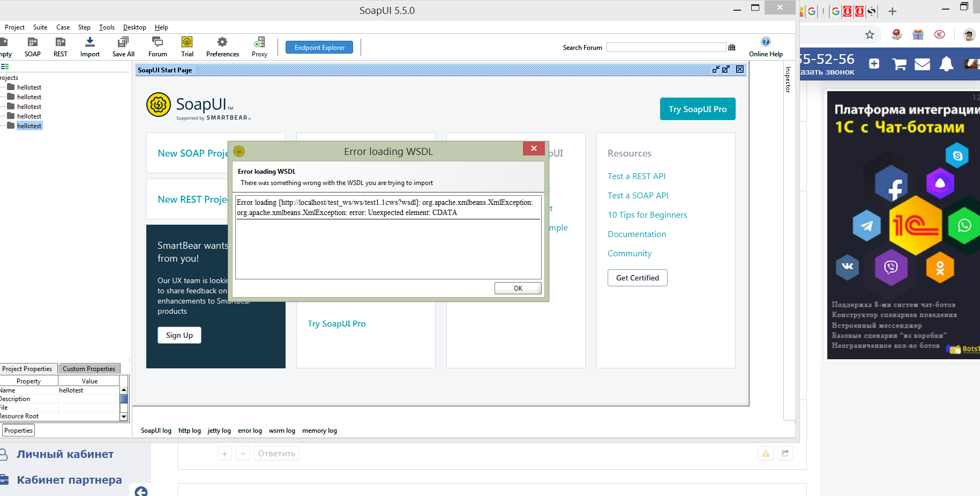Maximize the SoapUI Start Page panel

pos(726,69)
